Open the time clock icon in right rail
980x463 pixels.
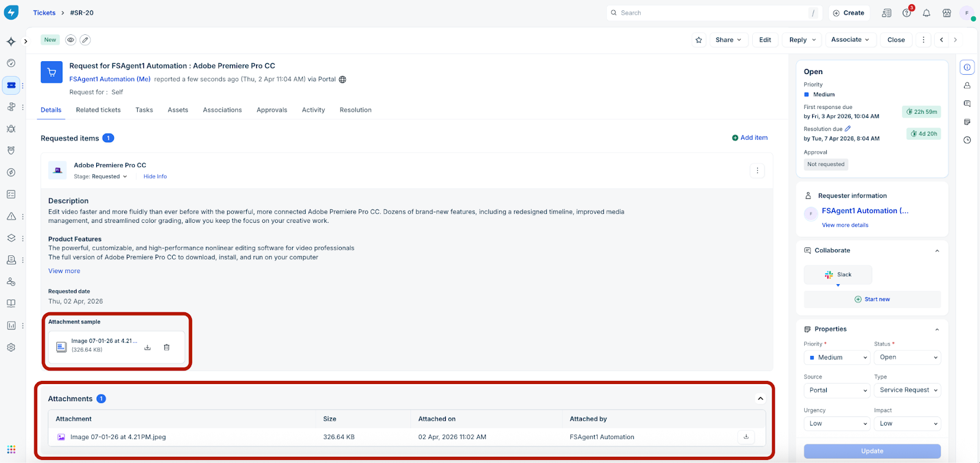coord(967,140)
